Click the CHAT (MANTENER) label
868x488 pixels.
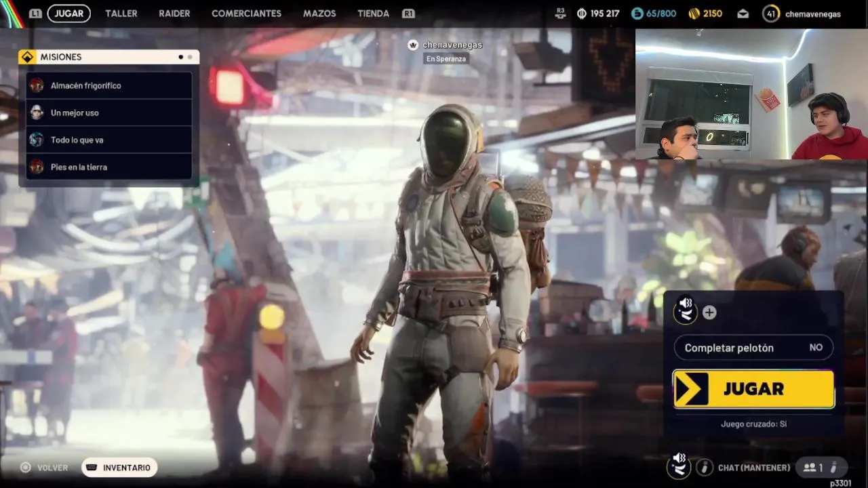click(x=754, y=468)
